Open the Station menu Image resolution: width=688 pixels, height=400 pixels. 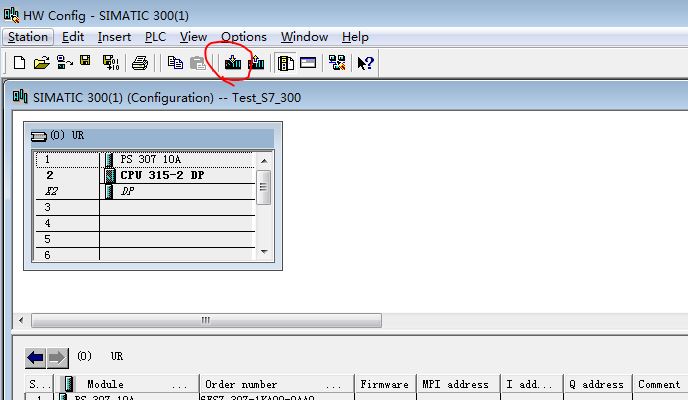pos(27,37)
